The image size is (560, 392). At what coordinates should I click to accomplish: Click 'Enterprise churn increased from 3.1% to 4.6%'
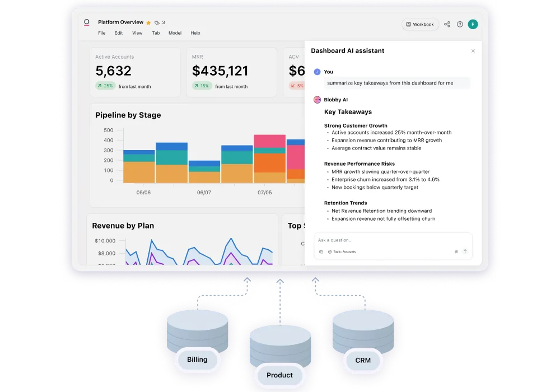click(x=385, y=180)
